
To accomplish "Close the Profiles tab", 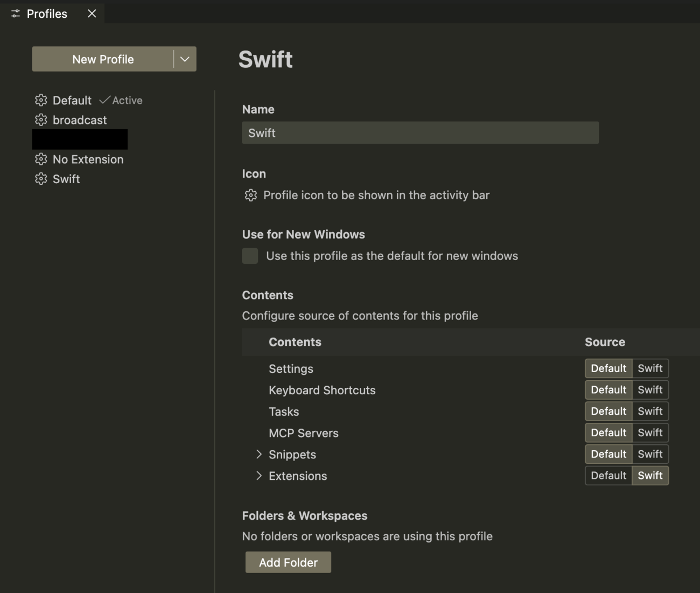I will tap(92, 13).
